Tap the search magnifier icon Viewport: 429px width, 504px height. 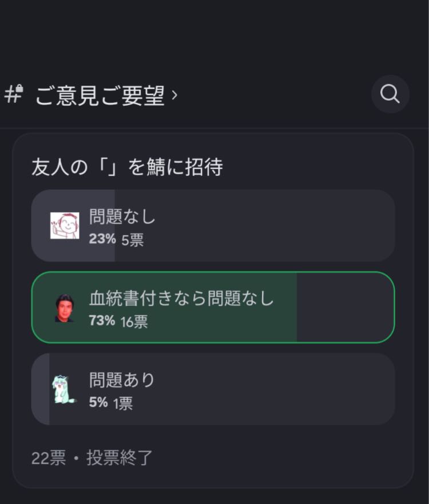390,94
